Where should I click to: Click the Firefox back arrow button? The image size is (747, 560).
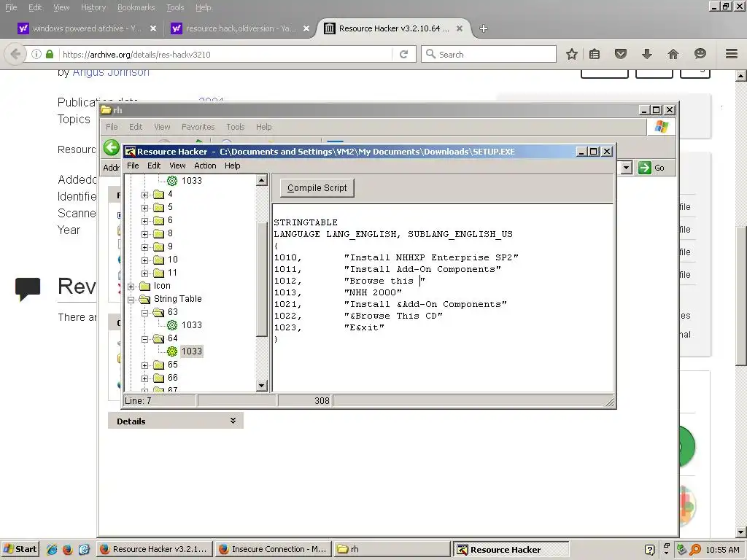coord(15,54)
